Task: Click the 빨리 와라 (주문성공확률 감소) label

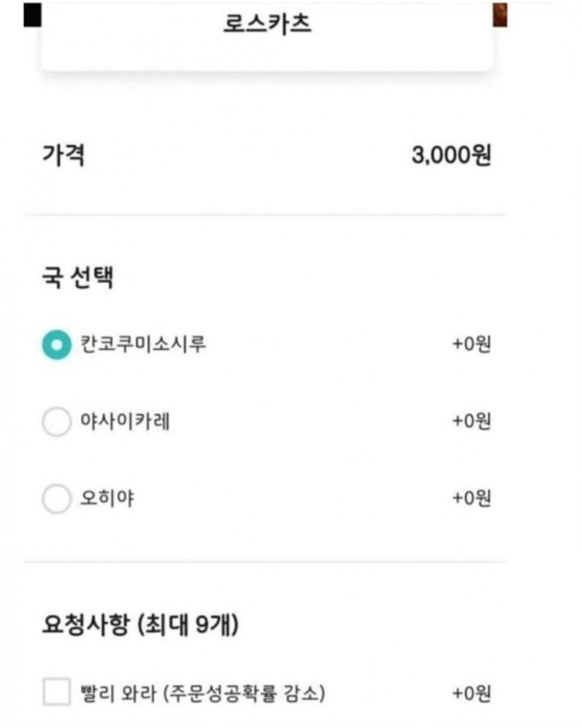Action: pyautogui.click(x=203, y=694)
